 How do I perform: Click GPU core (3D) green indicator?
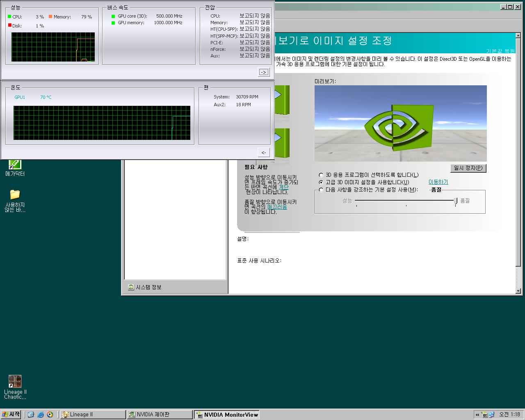113,16
